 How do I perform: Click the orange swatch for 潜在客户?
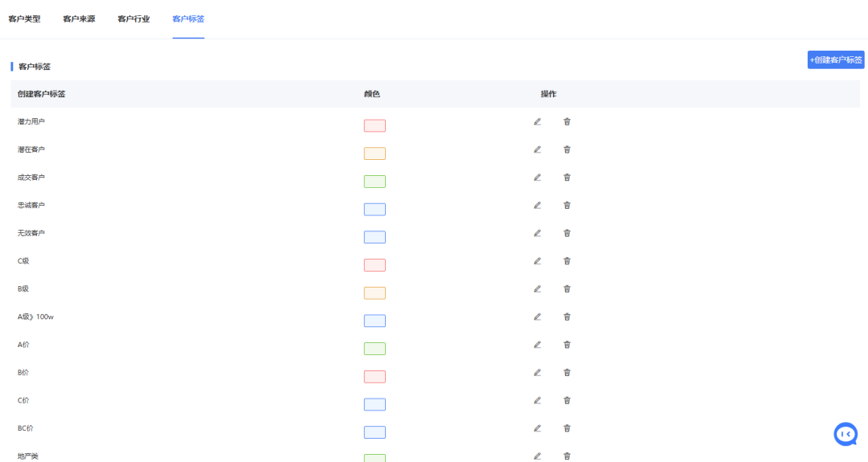coord(375,153)
